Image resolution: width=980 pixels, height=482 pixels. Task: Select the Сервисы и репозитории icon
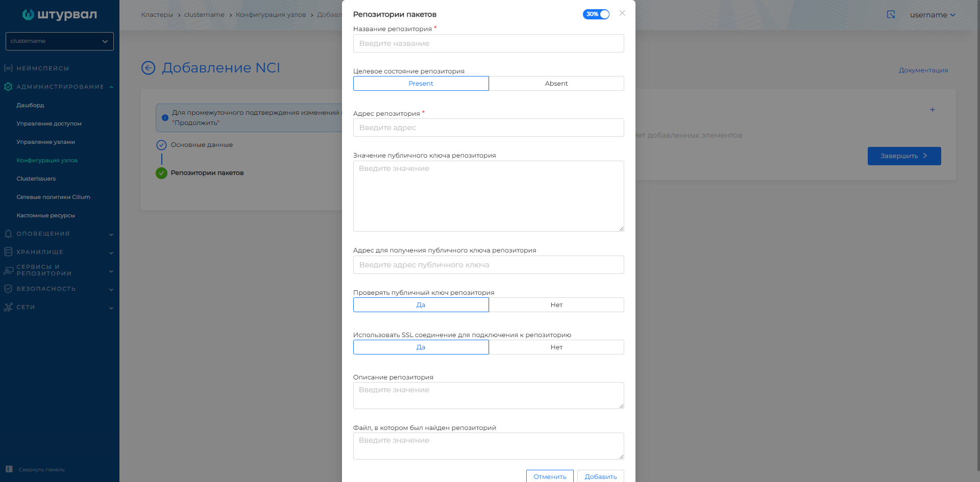tap(8, 270)
